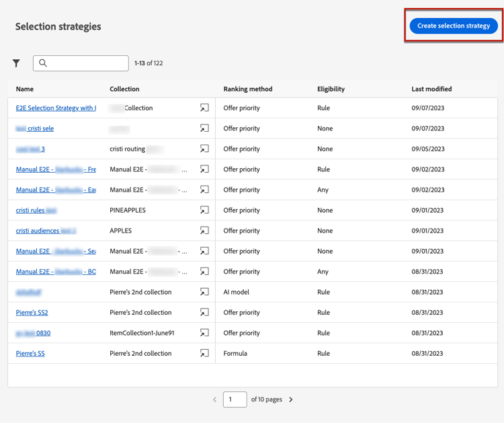This screenshot has width=504, height=423.
Task: Open PINEAPPLES collection via arrow icon
Action: pos(204,210)
